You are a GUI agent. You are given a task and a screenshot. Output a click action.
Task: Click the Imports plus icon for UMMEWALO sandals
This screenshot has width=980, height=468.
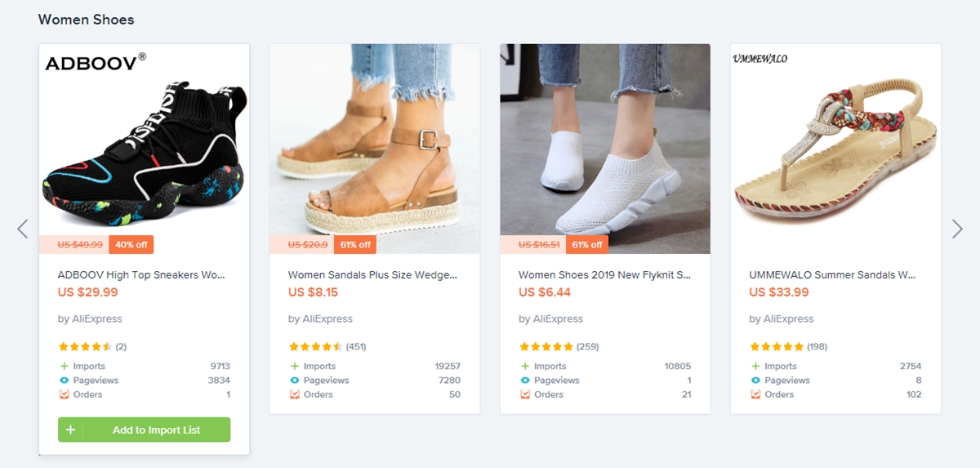[x=755, y=367]
